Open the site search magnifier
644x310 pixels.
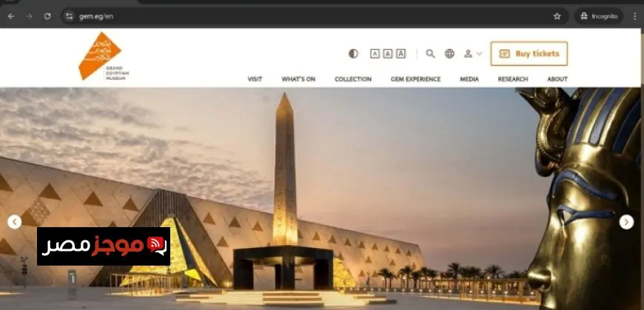(x=430, y=54)
